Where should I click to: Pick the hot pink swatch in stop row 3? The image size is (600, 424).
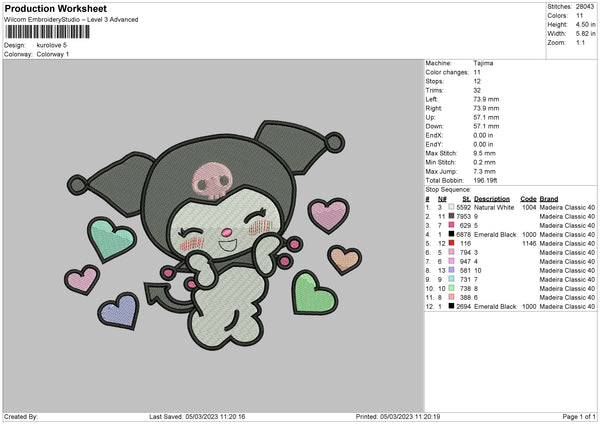point(452,225)
